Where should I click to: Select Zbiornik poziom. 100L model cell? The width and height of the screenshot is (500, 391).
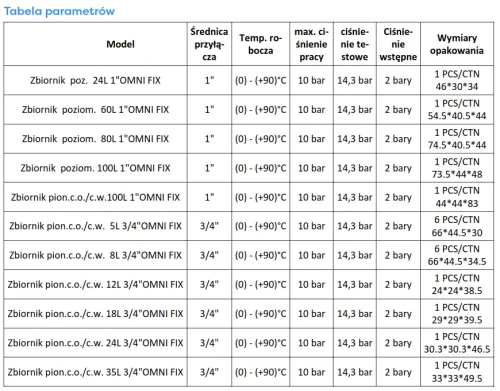click(x=96, y=168)
